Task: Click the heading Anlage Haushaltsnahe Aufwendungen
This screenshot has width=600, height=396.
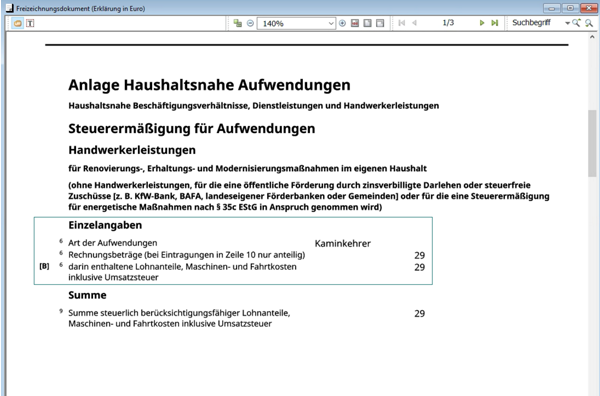Action: [209, 85]
